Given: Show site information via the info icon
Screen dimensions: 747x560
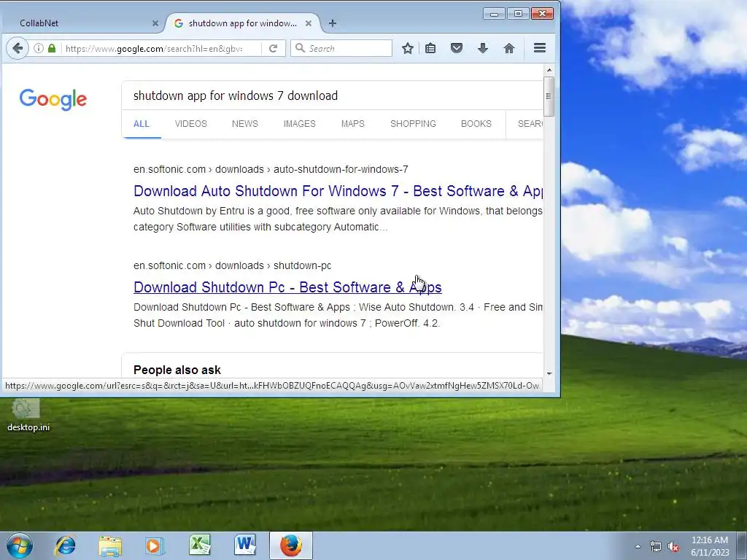Looking at the screenshot, I should point(39,48).
